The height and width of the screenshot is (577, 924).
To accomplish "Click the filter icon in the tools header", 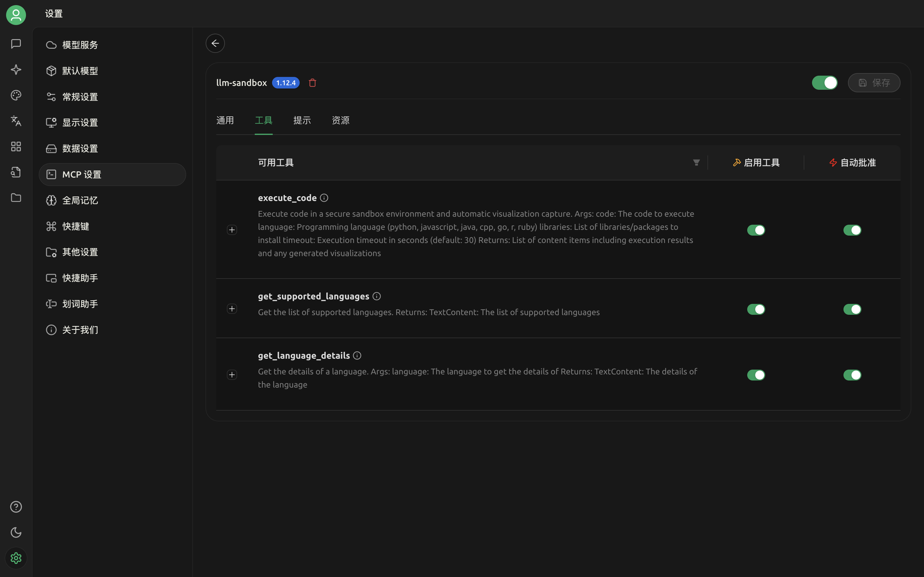I will click(x=696, y=163).
